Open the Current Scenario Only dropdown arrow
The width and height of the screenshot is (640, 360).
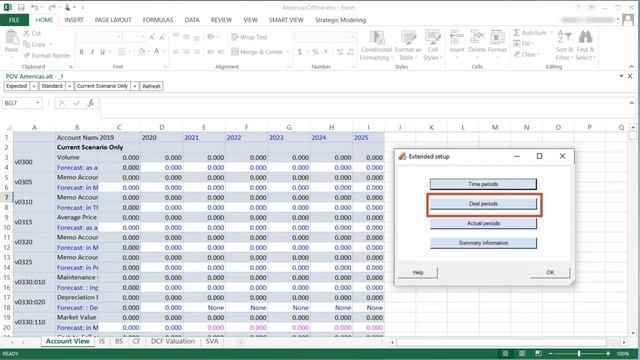(x=135, y=86)
